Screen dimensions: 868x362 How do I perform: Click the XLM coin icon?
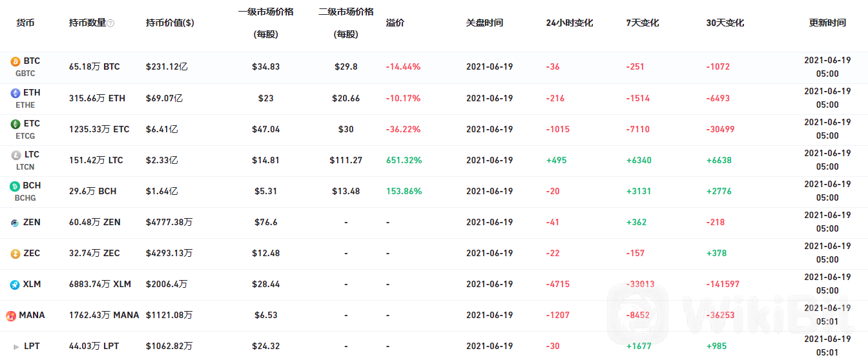pyautogui.click(x=15, y=285)
